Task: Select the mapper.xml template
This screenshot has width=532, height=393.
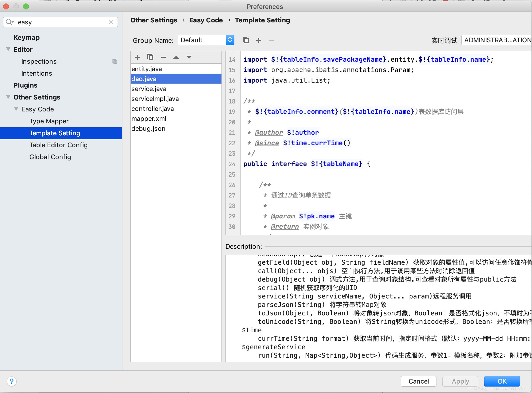Action: (x=176, y=119)
